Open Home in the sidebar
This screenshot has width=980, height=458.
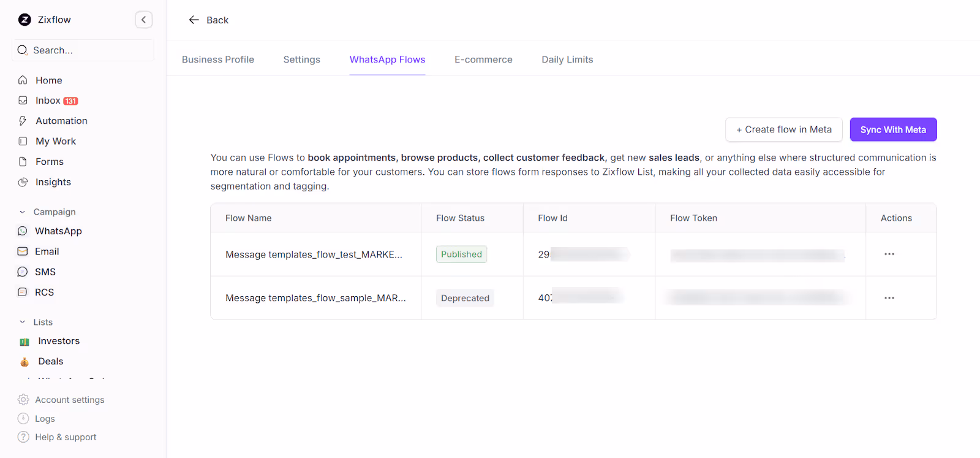(x=49, y=80)
